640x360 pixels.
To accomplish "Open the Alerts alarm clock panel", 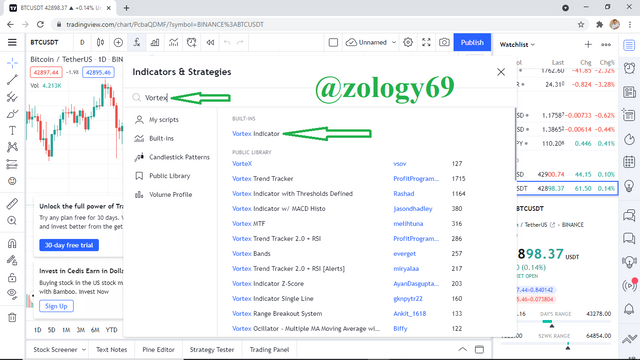I will [x=629, y=68].
